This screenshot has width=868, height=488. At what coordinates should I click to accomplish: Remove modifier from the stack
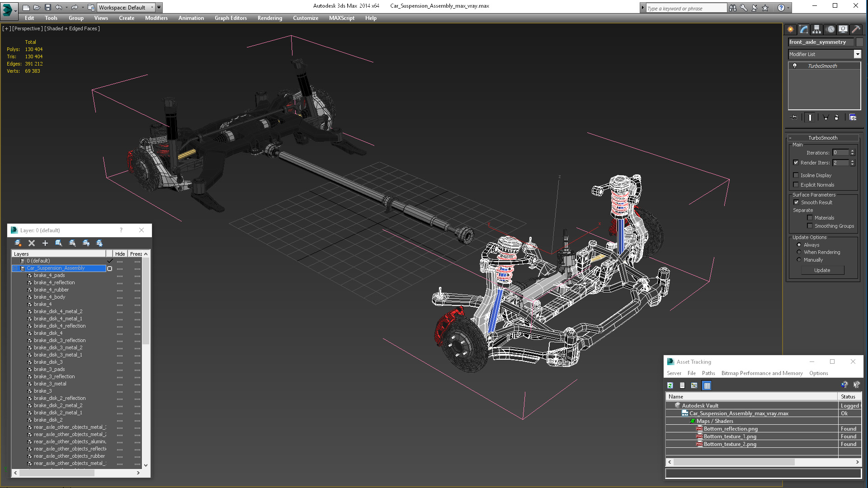[836, 117]
